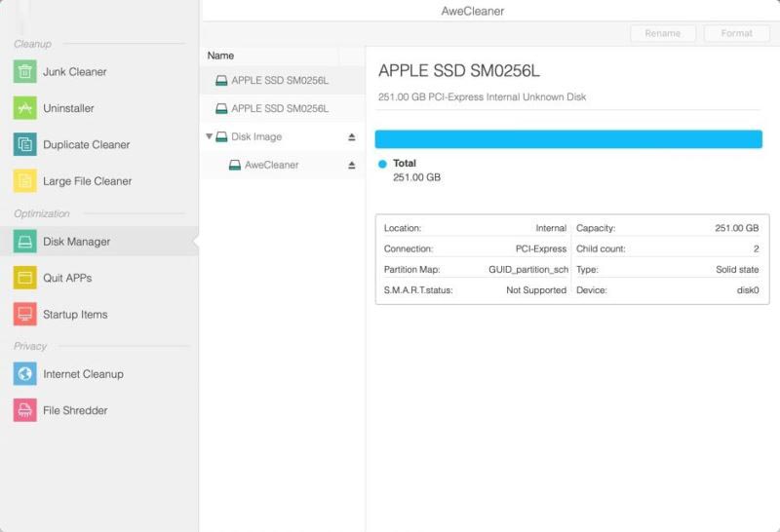
Task: Click the 'S.M.A.R.T.status:' label
Action: pyautogui.click(x=418, y=289)
